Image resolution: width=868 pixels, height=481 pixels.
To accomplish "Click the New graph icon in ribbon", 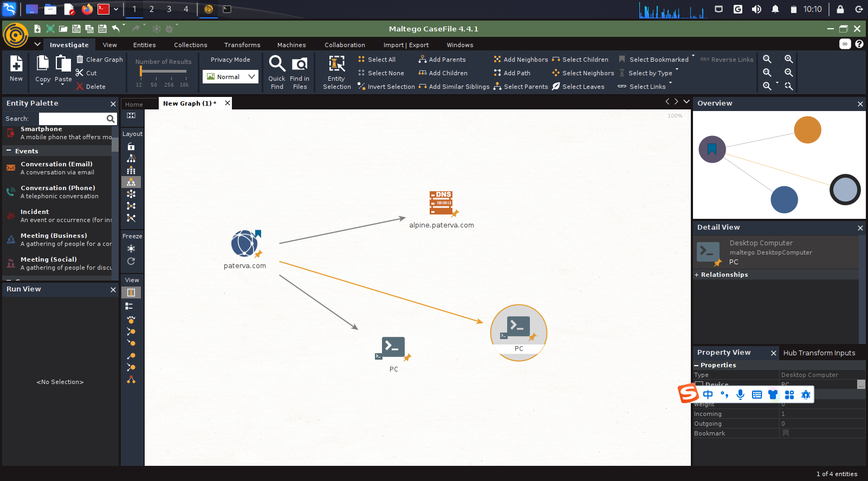I will 16,63.
